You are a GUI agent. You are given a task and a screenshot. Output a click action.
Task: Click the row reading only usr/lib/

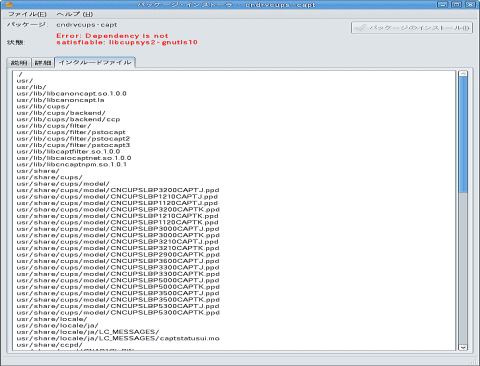point(31,87)
